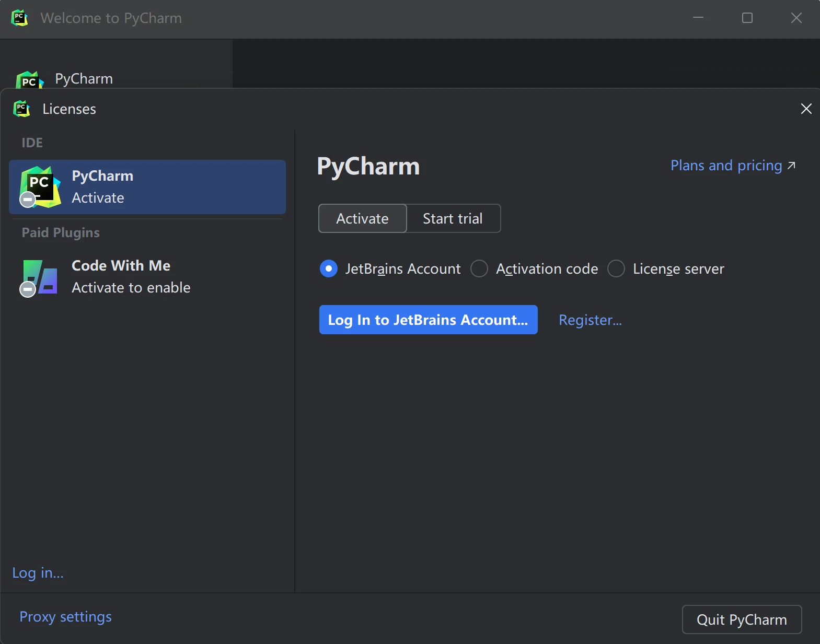Click the PyCharm logo in the Welcome sidebar
Image resolution: width=820 pixels, height=644 pixels.
click(x=30, y=79)
